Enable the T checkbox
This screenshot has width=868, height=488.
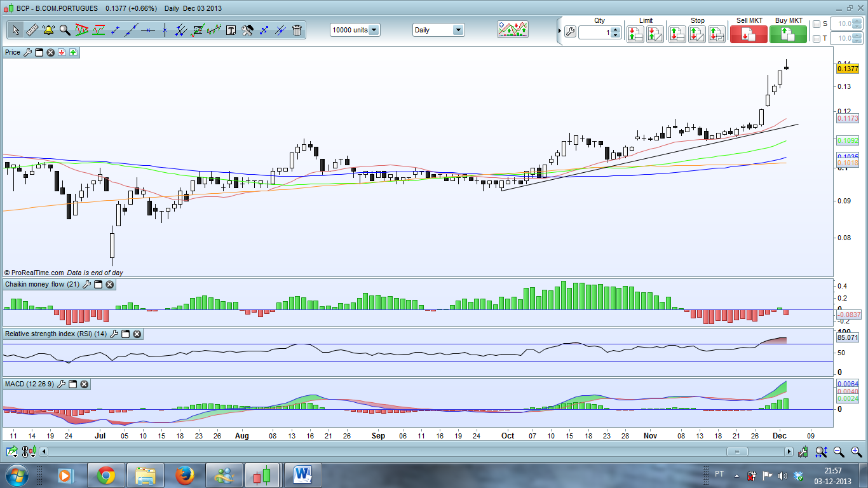click(x=817, y=39)
